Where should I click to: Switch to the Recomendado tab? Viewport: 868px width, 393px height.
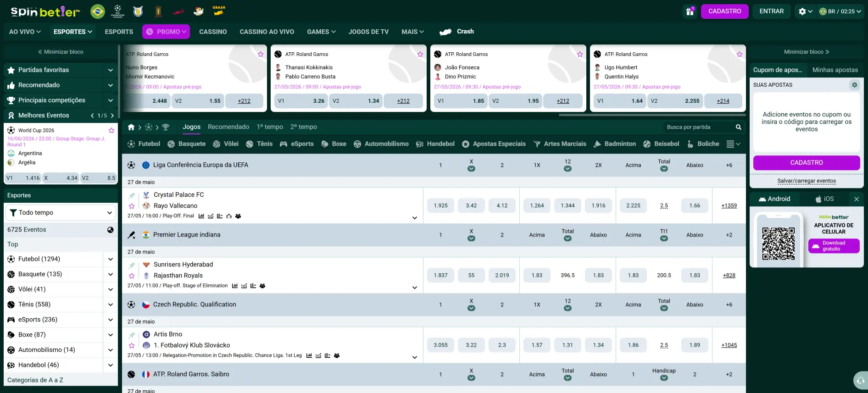[x=228, y=127]
